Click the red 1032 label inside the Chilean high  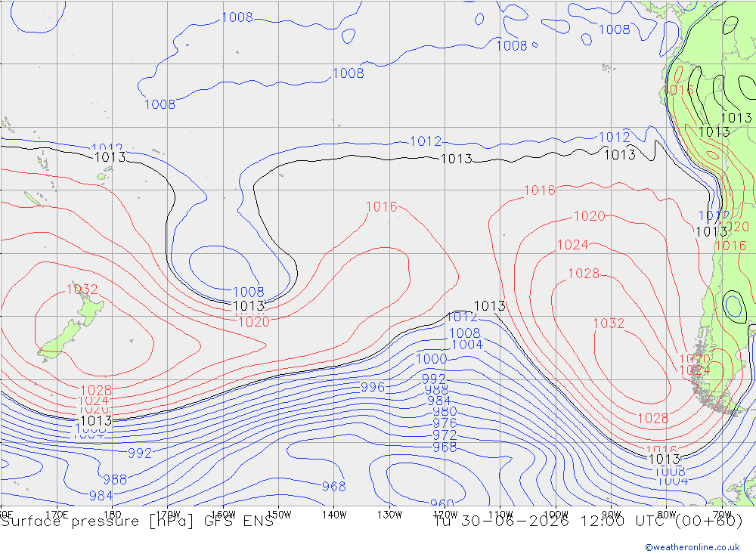(609, 323)
